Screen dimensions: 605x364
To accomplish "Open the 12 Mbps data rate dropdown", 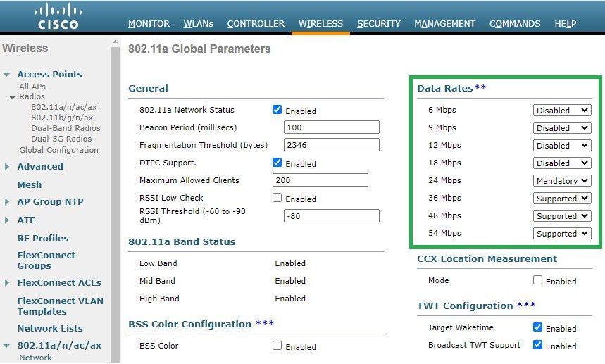I will (562, 145).
